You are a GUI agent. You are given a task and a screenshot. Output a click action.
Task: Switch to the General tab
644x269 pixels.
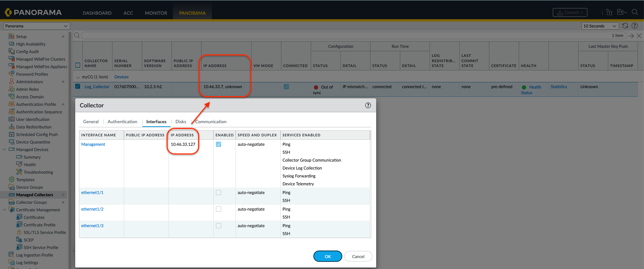point(91,122)
